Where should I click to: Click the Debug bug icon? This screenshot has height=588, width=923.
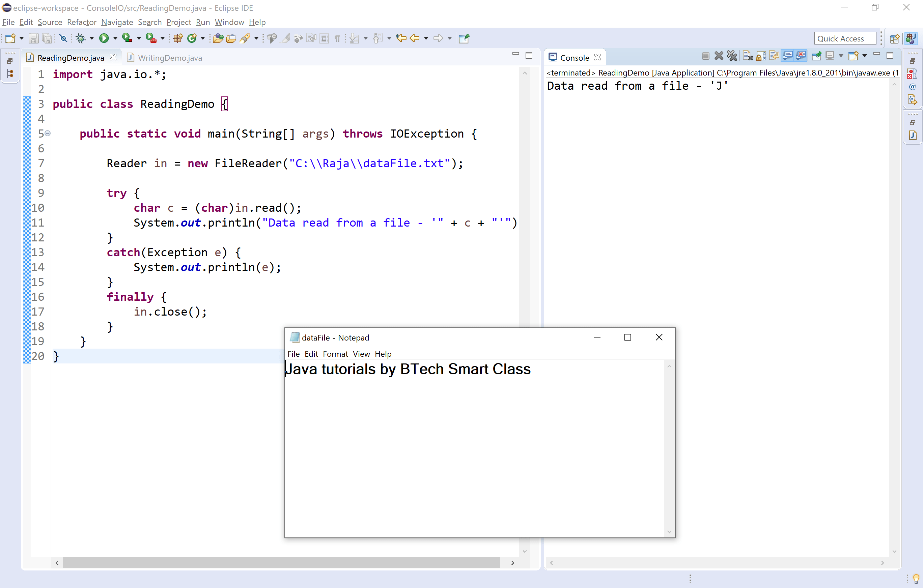pos(81,38)
